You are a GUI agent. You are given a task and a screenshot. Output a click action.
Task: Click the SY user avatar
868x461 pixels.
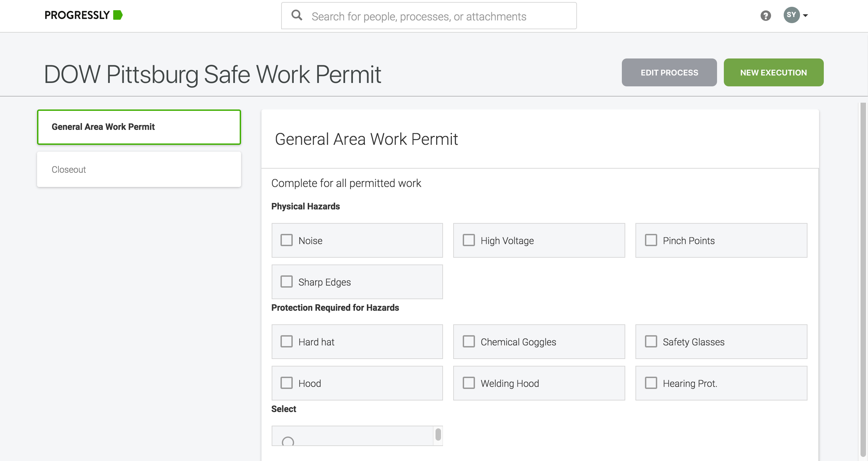click(x=791, y=15)
